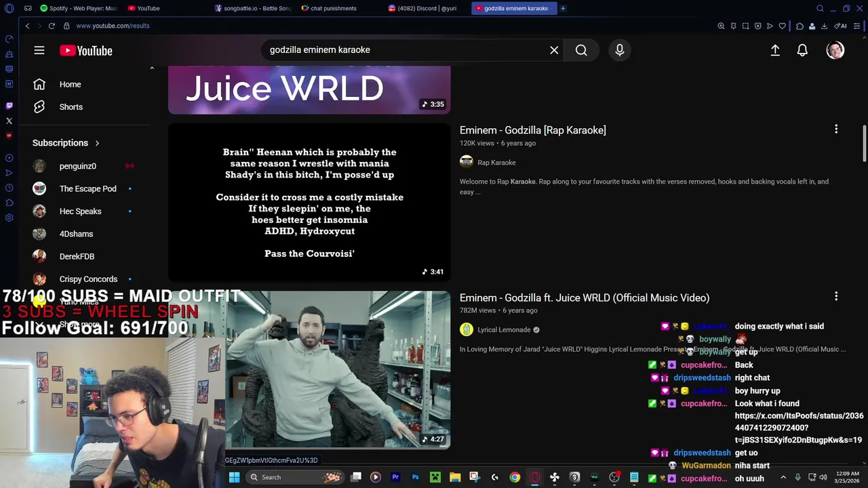This screenshot has height=488, width=868.
Task: Collapse sidebar section with up arrow
Action: coord(152,68)
